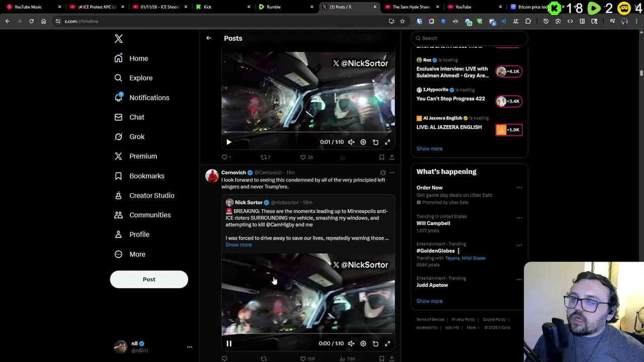Toggle picture-in-picture on lower video
Viewport: 644px width, 362px height.
pyautogui.click(x=375, y=344)
